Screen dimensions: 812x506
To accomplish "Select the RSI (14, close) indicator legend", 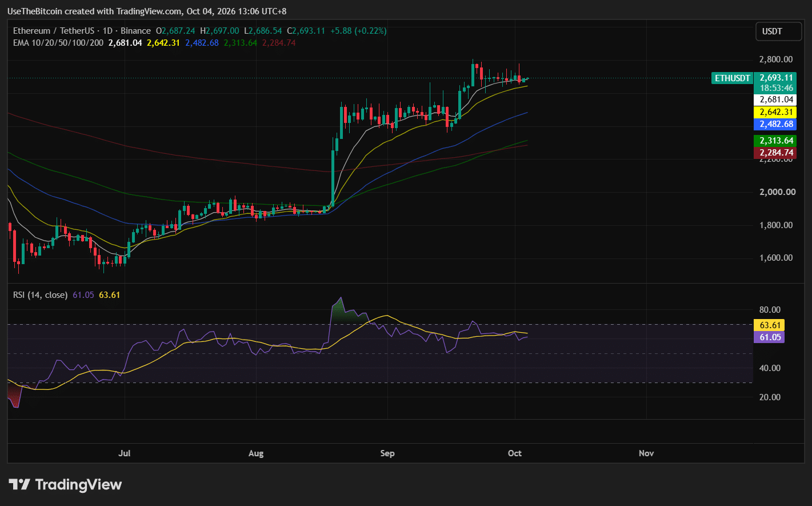I will tap(41, 295).
